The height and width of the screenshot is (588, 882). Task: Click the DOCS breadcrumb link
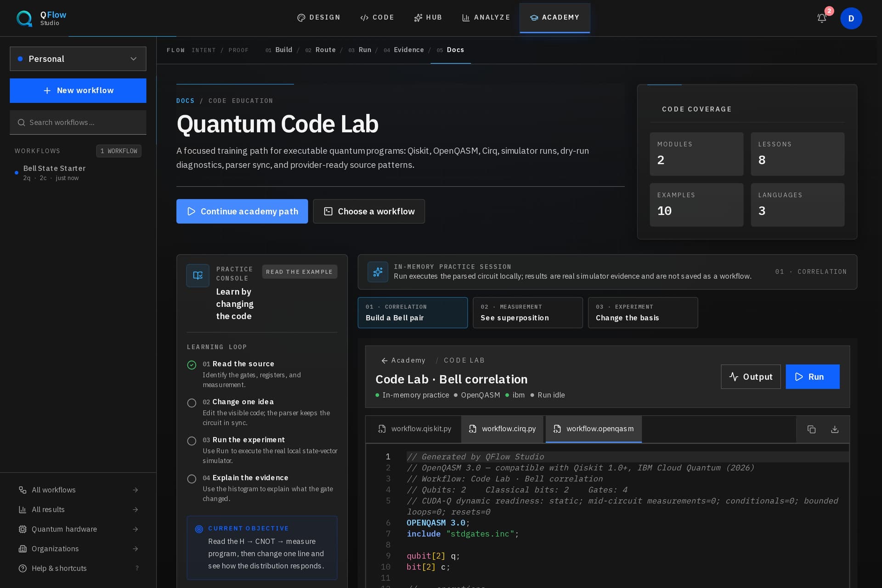coord(186,101)
